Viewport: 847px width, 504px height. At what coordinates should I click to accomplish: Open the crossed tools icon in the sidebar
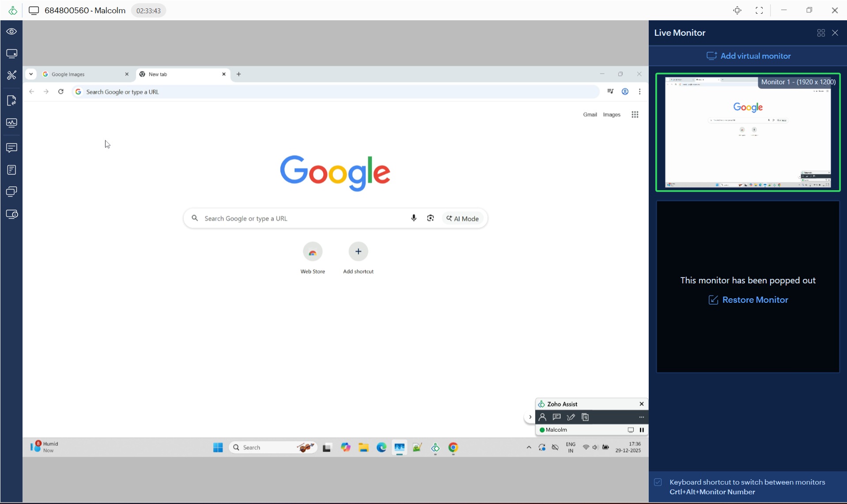pos(11,75)
